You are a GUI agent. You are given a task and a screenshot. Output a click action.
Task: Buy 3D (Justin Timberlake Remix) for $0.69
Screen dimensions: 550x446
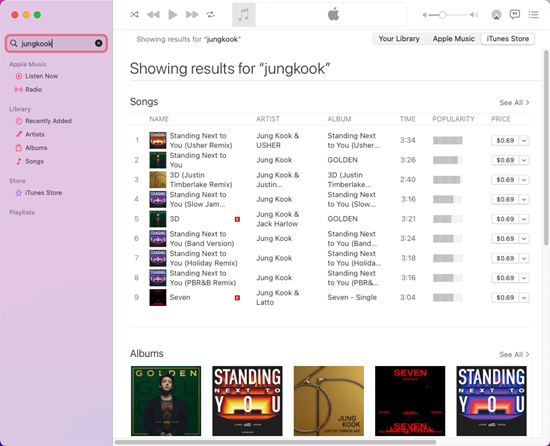click(505, 180)
